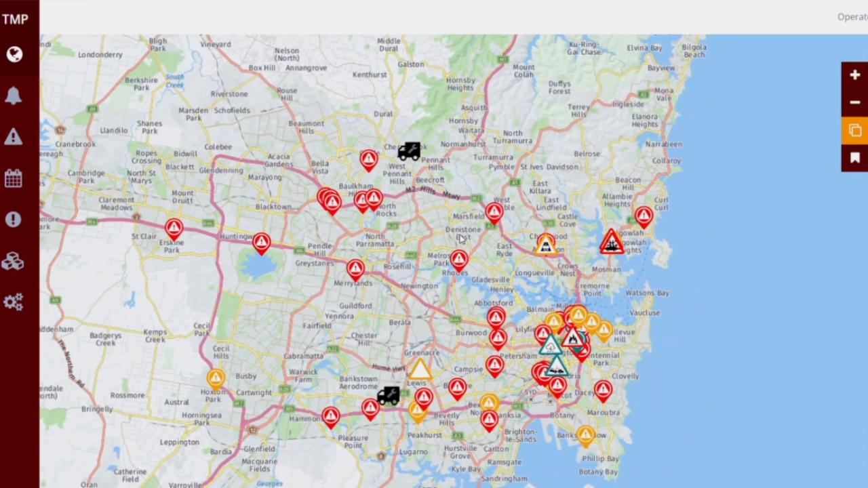This screenshot has height=488, width=868.
Task: Open the globe map view in sidebar
Action: (x=14, y=54)
